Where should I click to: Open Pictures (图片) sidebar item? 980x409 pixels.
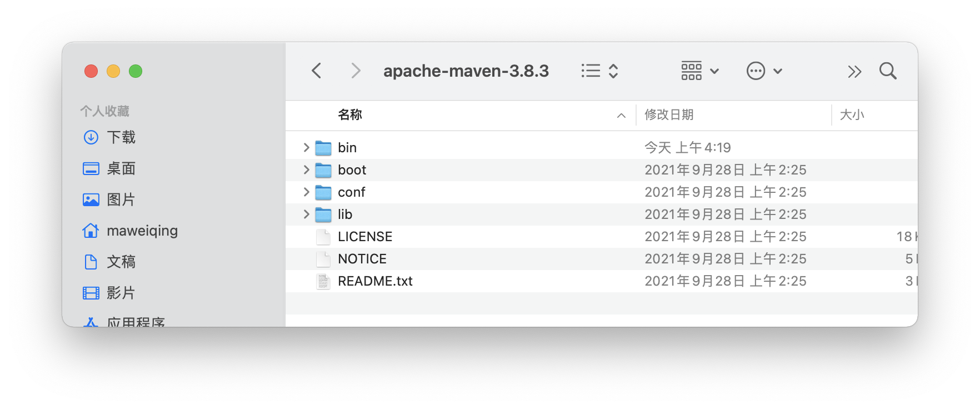click(121, 199)
